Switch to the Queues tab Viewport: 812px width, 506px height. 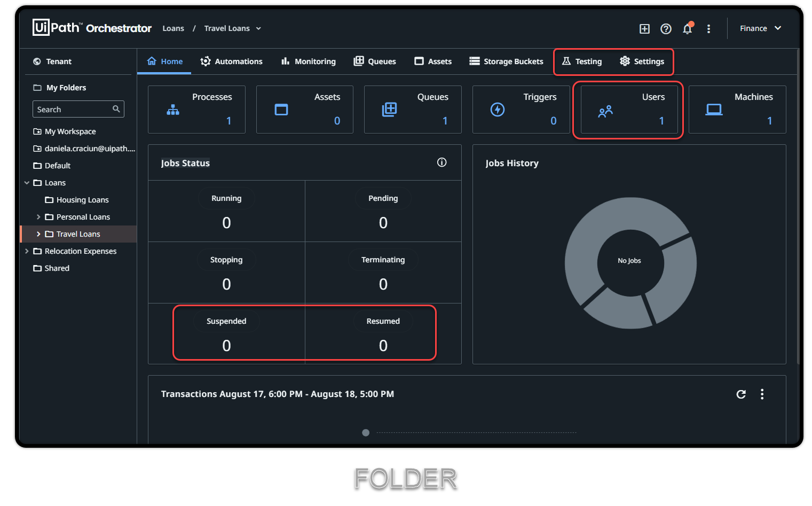click(x=375, y=61)
